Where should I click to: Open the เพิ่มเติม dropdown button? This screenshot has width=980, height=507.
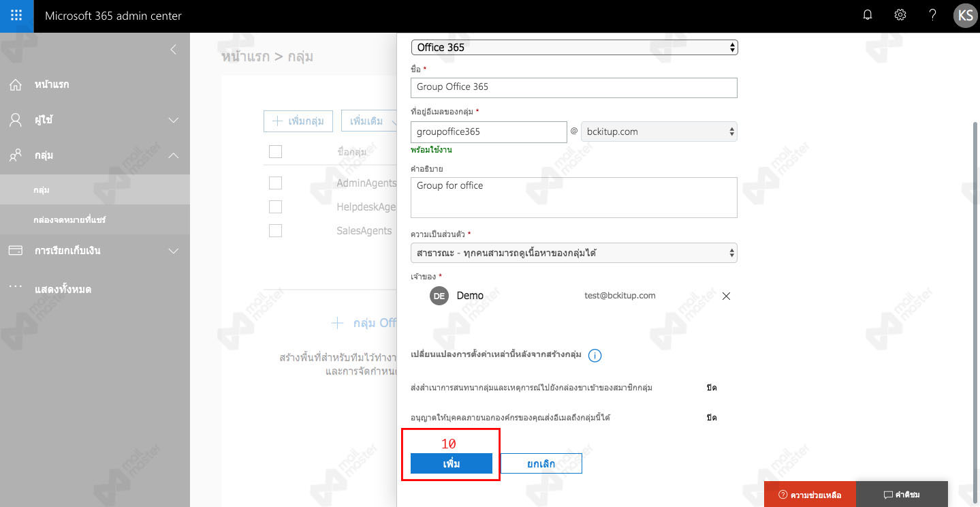coord(369,121)
